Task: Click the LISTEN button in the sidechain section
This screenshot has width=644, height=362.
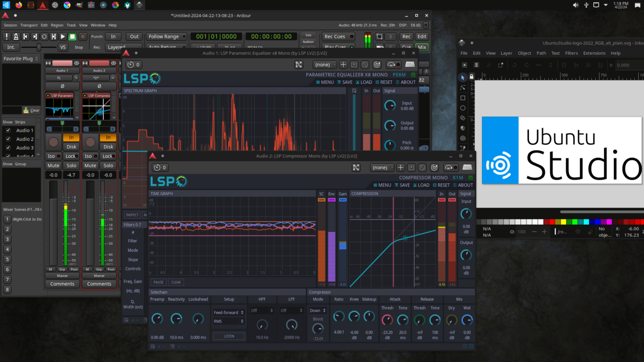Action: coord(229,336)
